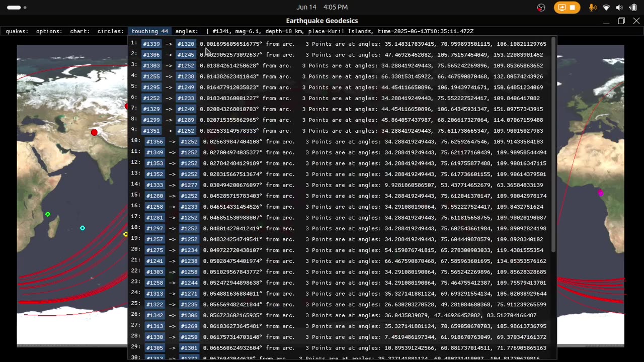Open quake link #1352 in row 13

point(154,174)
